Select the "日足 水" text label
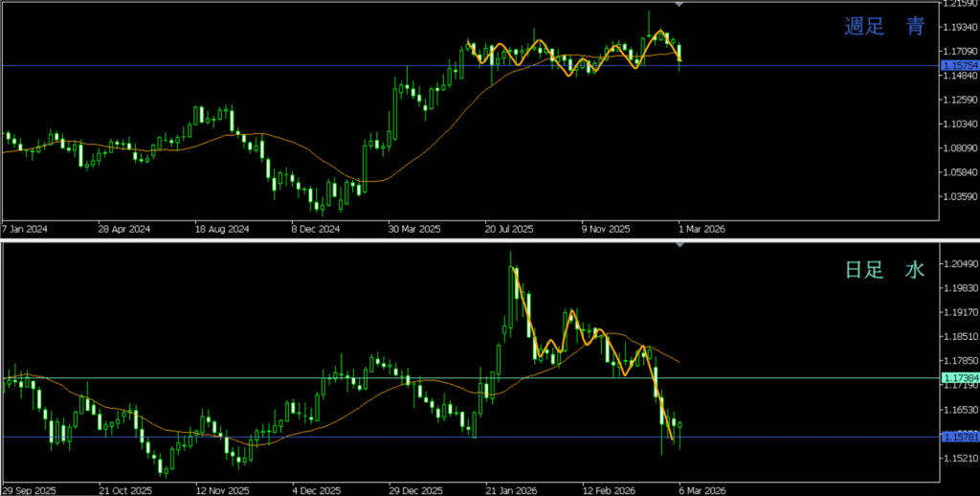The height and width of the screenshot is (496, 980). click(x=884, y=270)
